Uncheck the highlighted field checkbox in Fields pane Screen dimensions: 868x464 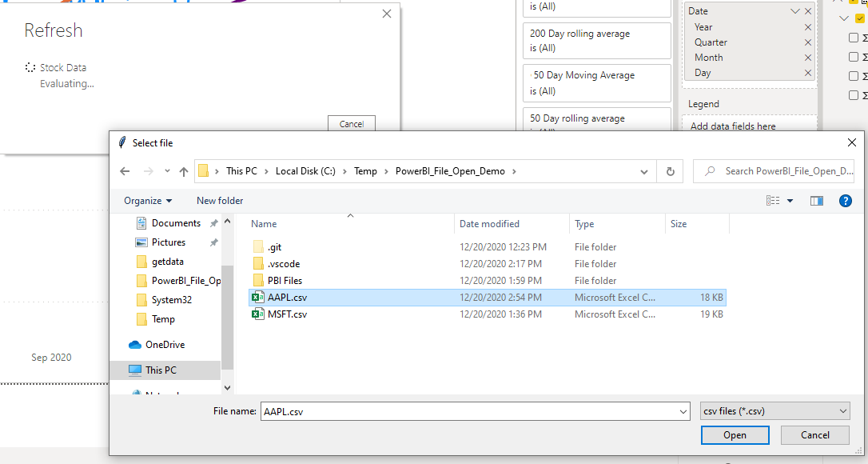pos(860,18)
